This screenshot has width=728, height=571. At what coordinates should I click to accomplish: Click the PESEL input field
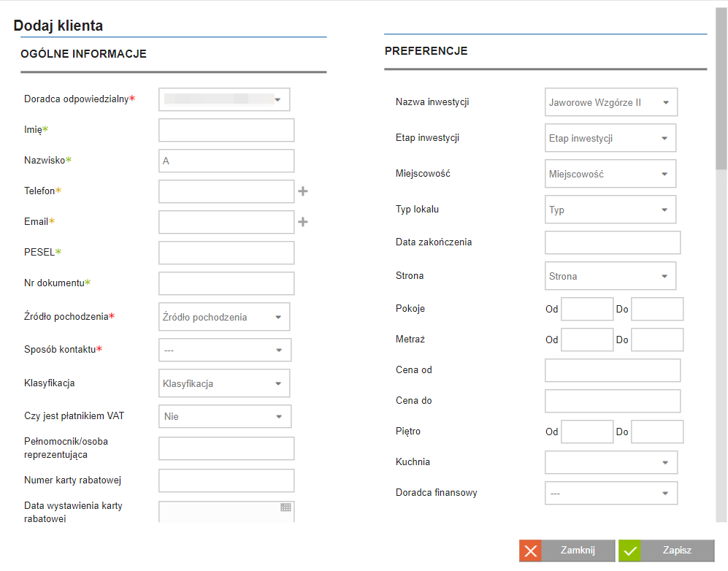[x=226, y=253]
